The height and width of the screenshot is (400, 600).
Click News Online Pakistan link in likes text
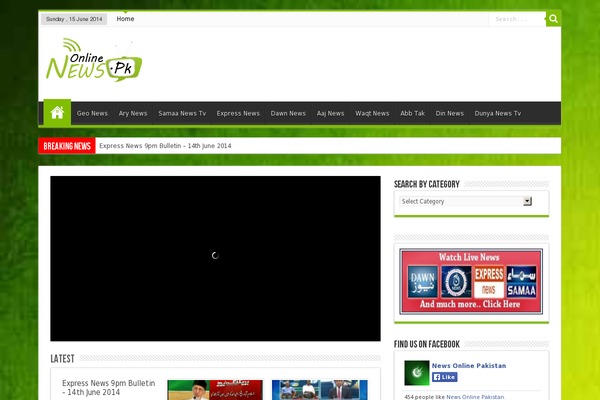(x=475, y=397)
